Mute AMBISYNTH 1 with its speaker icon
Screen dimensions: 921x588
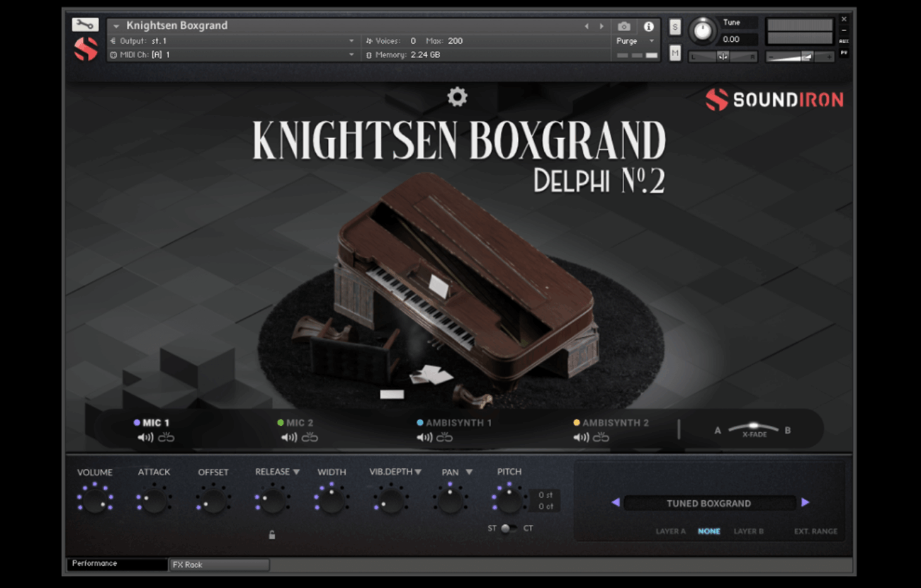click(x=424, y=437)
